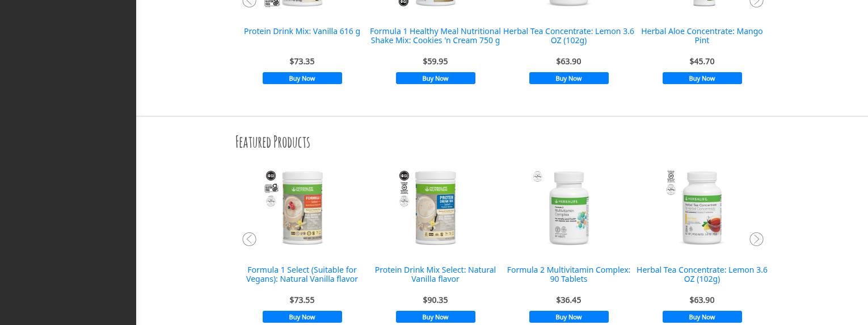Click the top carousel previous arrow
868x325 pixels.
click(249, 2)
